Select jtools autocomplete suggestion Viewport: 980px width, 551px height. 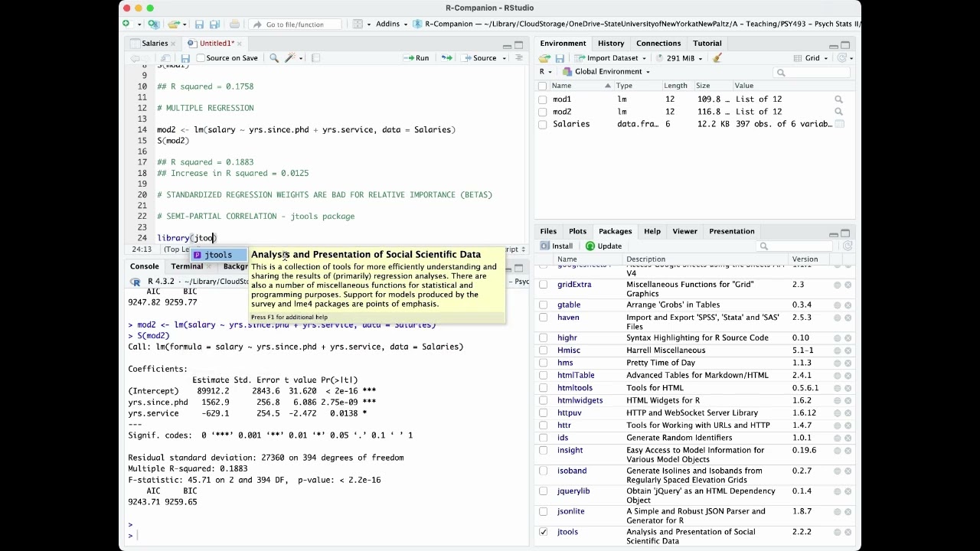[218, 255]
